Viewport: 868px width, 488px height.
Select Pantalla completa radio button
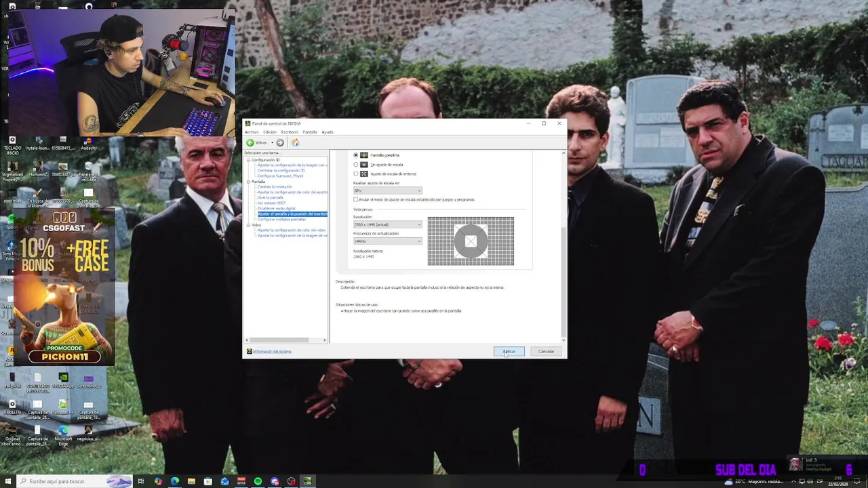tap(355, 155)
